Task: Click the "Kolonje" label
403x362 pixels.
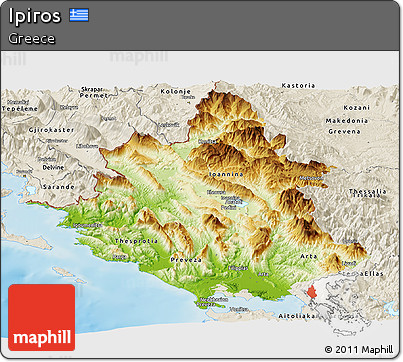Action: [176, 91]
